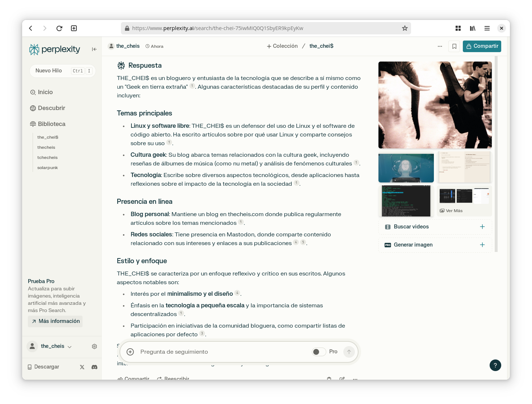The height and width of the screenshot is (404, 532).
Task: Attach a file with the plus circle icon
Action: coord(130,352)
